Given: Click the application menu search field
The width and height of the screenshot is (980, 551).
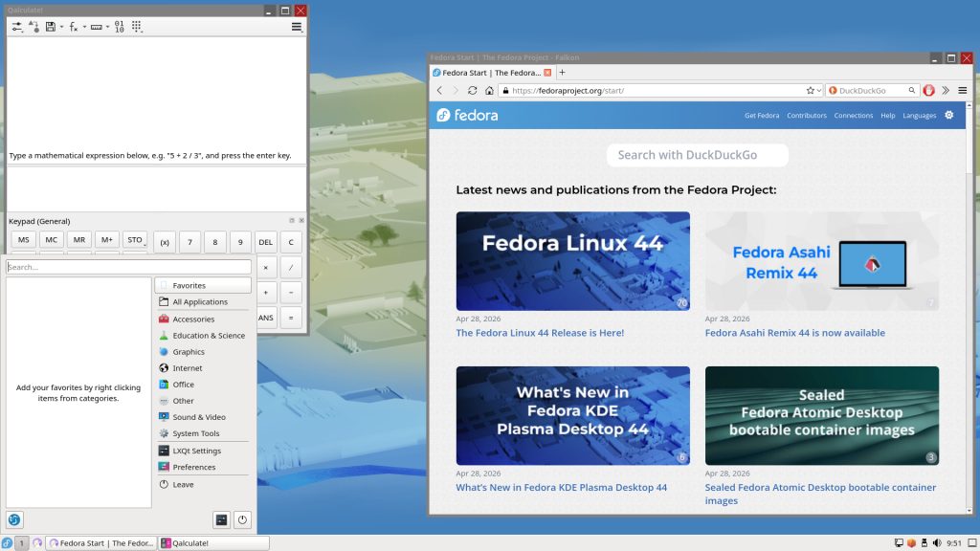Looking at the screenshot, I should (129, 267).
